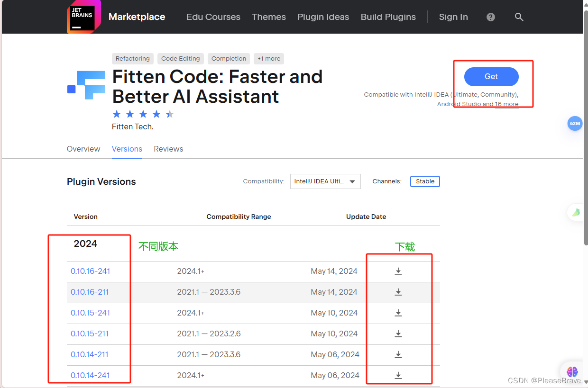Open the help question mark icon
The height and width of the screenshot is (388, 588).
click(x=491, y=17)
